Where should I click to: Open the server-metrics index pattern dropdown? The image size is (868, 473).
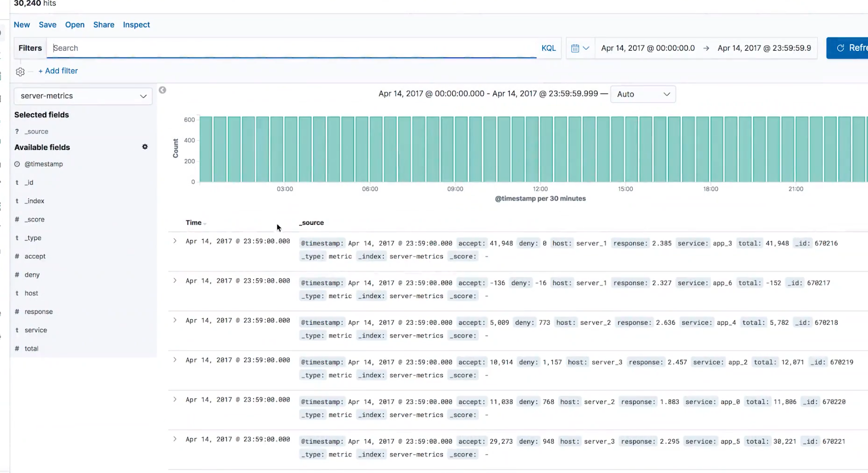click(x=83, y=96)
